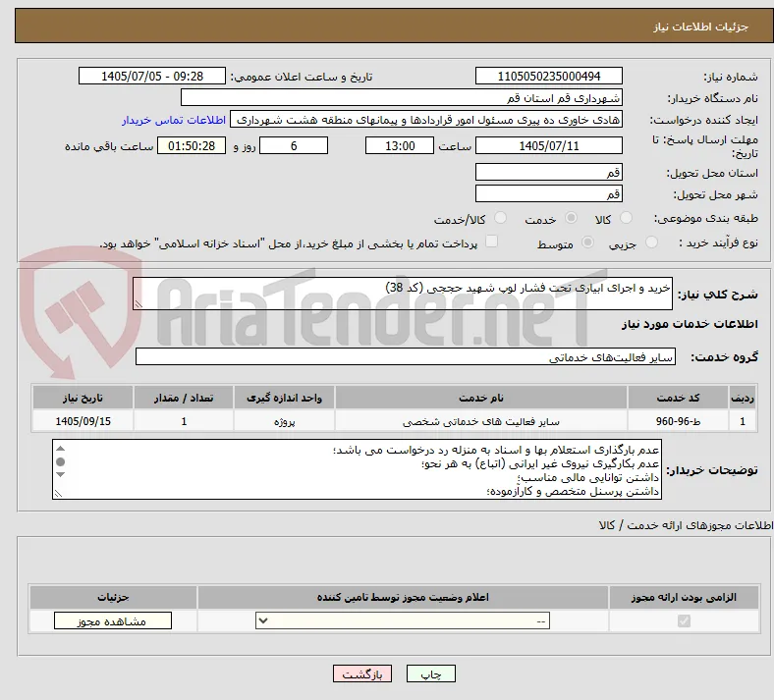Click the ردیف column header
Image resolution: width=774 pixels, height=700 pixels.
pyautogui.click(x=743, y=398)
